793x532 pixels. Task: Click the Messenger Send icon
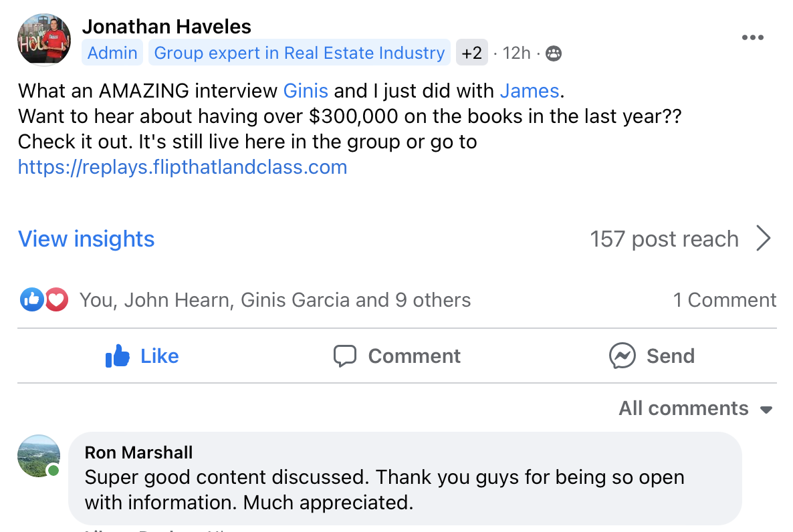622,356
